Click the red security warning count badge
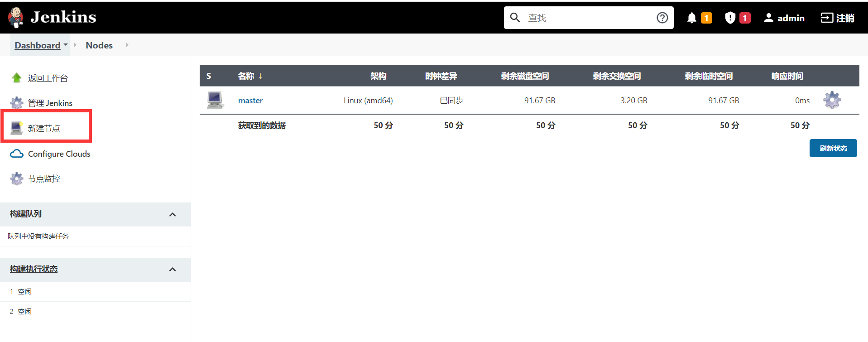 pyautogui.click(x=745, y=18)
